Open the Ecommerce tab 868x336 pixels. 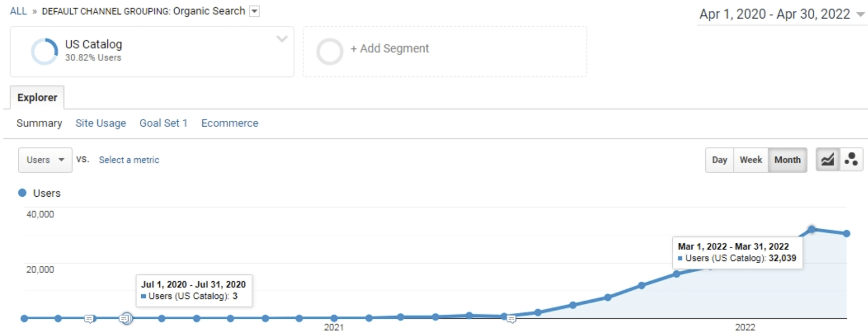coord(230,123)
